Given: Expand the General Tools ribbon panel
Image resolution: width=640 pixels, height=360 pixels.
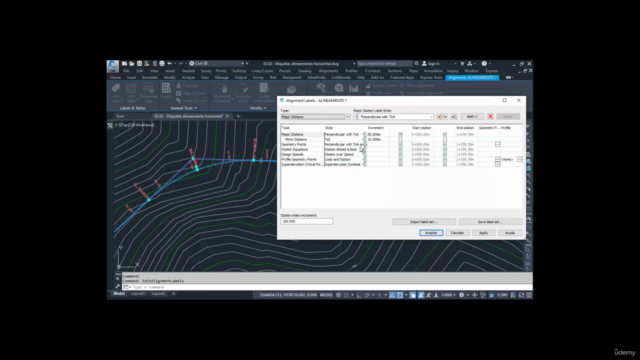Looking at the screenshot, I should click(184, 108).
